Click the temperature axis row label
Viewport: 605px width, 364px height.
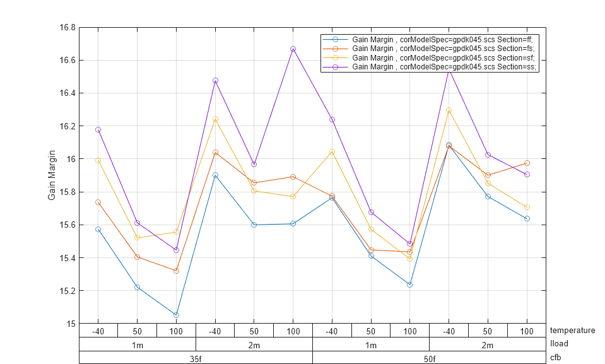coord(572,331)
